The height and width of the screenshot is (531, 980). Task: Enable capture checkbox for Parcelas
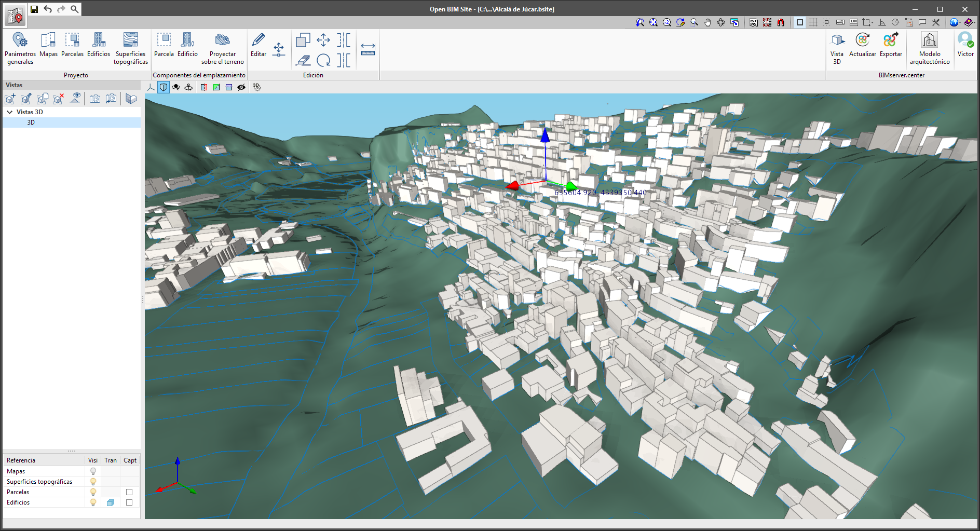pos(129,492)
